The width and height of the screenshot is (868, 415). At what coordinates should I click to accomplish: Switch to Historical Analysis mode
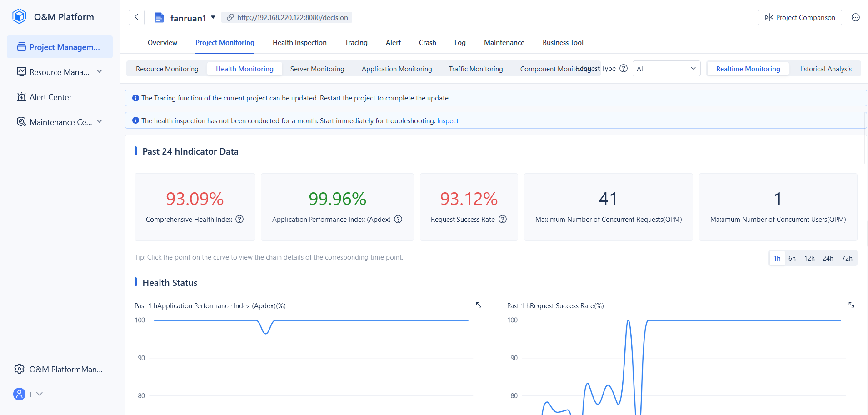point(824,69)
